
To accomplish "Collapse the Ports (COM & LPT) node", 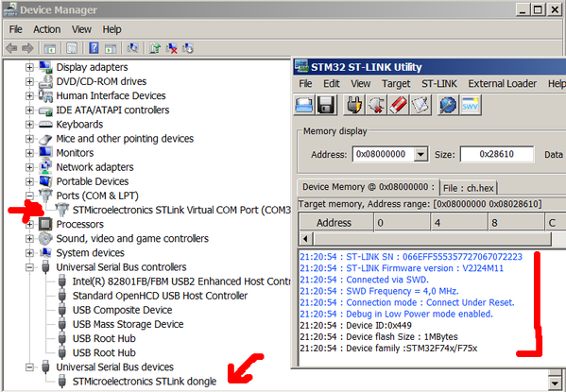I will pyautogui.click(x=29, y=196).
